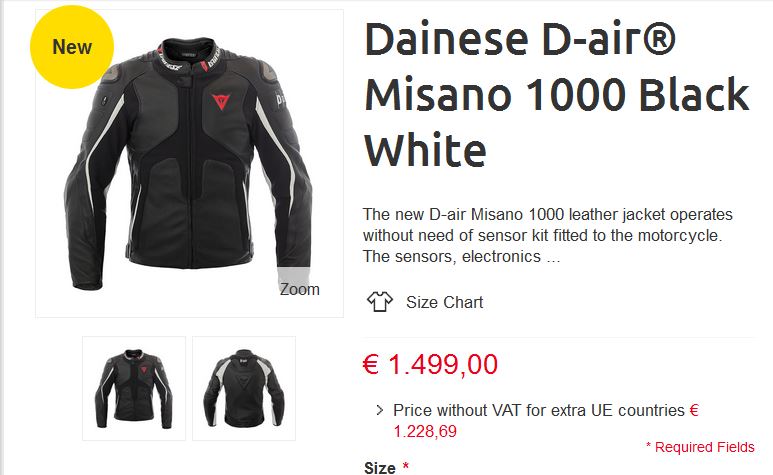773x475 pixels.
Task: Select the front view jacket thumbnail
Action: pyautogui.click(x=134, y=388)
